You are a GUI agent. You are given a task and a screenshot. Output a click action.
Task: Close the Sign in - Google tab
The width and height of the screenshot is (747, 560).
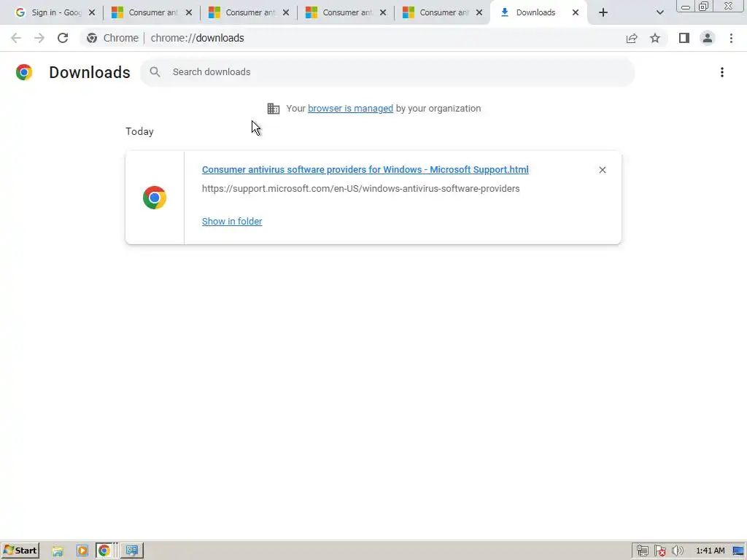(x=92, y=12)
